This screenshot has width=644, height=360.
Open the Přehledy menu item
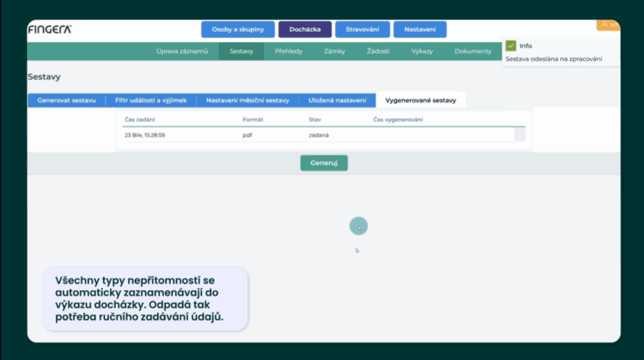coord(289,51)
